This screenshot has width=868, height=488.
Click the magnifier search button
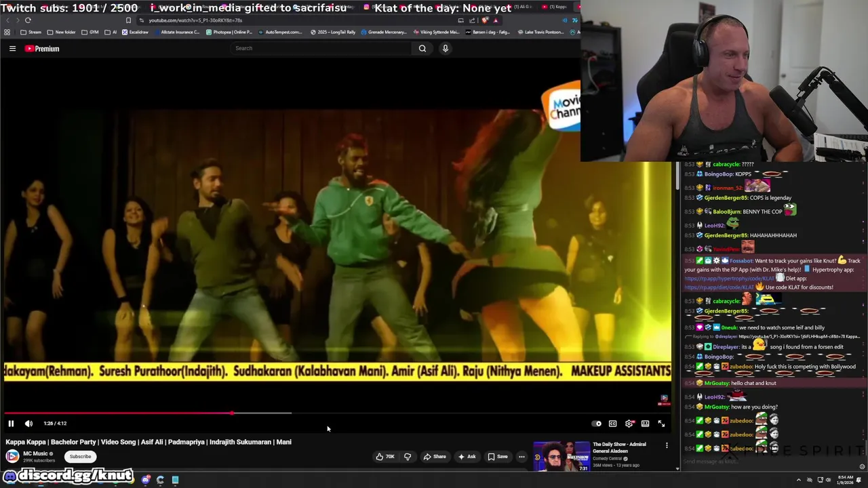click(422, 48)
